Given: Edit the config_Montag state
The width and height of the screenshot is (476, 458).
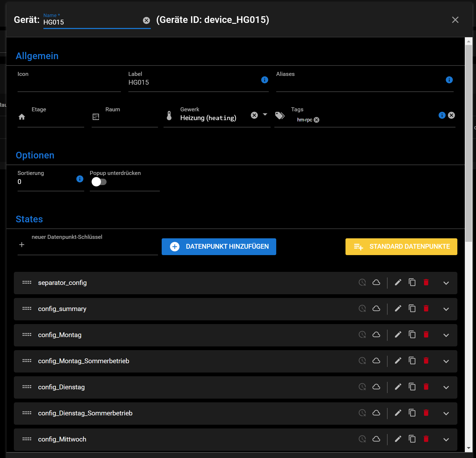Looking at the screenshot, I should (398, 334).
